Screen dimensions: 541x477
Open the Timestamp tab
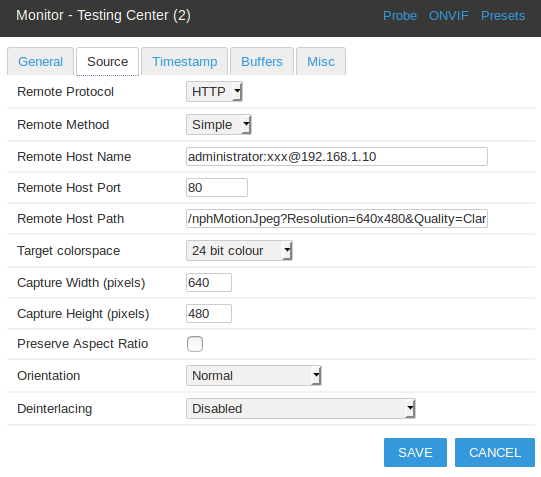pyautogui.click(x=185, y=61)
